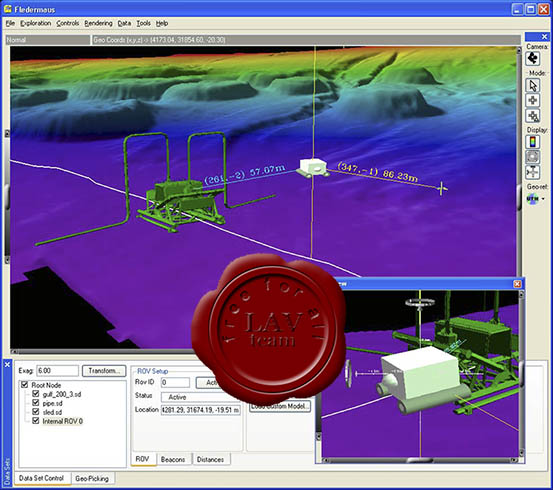Toggle the gulf_200_3.sd checkbox
This screenshot has width=553, height=490.
tap(36, 393)
